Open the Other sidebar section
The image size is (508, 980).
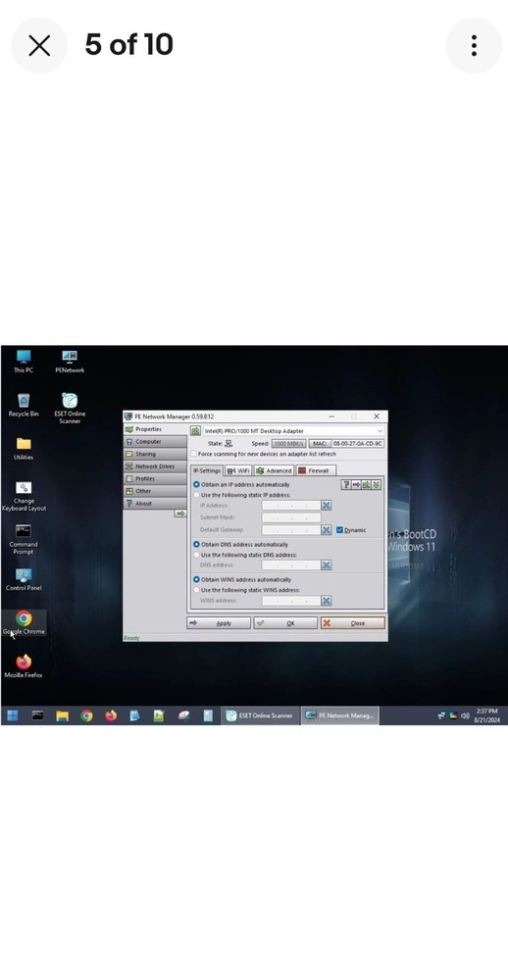(155, 491)
